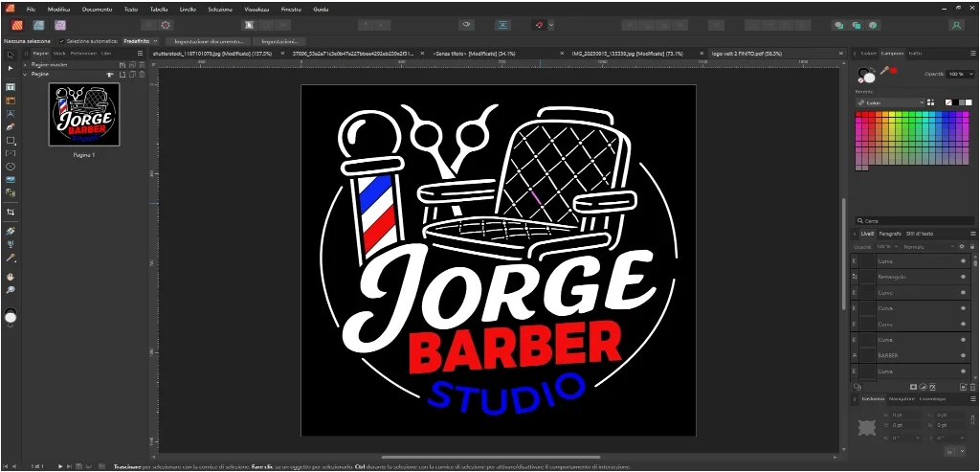Open the Predefinito dropdown

pos(141,41)
